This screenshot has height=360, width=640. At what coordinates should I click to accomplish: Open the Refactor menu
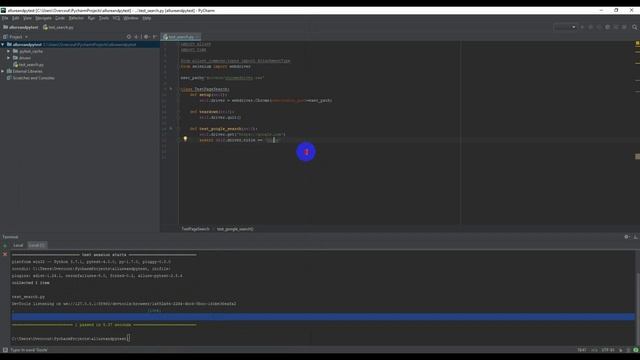click(x=76, y=18)
